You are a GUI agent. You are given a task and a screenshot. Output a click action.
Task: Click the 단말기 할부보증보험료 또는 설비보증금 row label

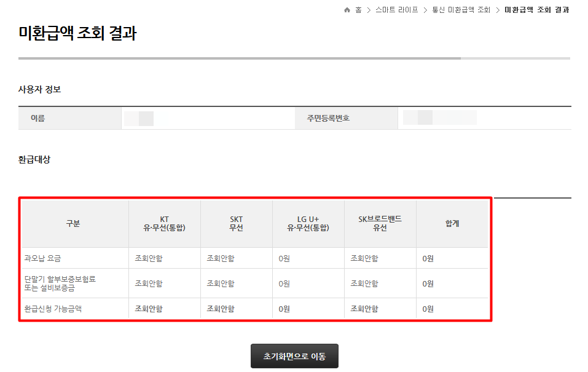pos(60,283)
